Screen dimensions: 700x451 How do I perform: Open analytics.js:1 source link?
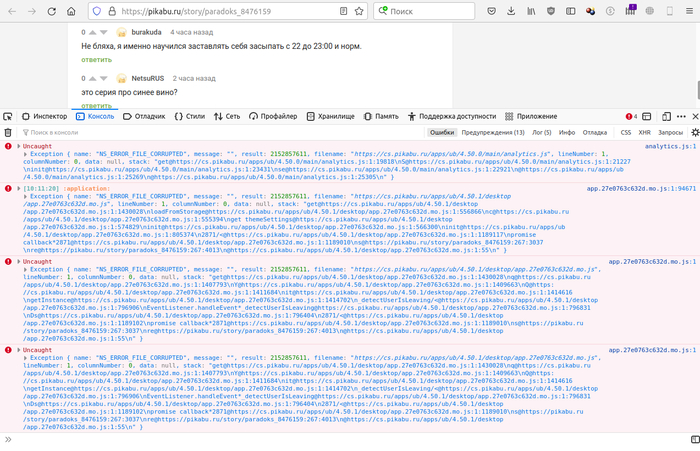point(670,146)
